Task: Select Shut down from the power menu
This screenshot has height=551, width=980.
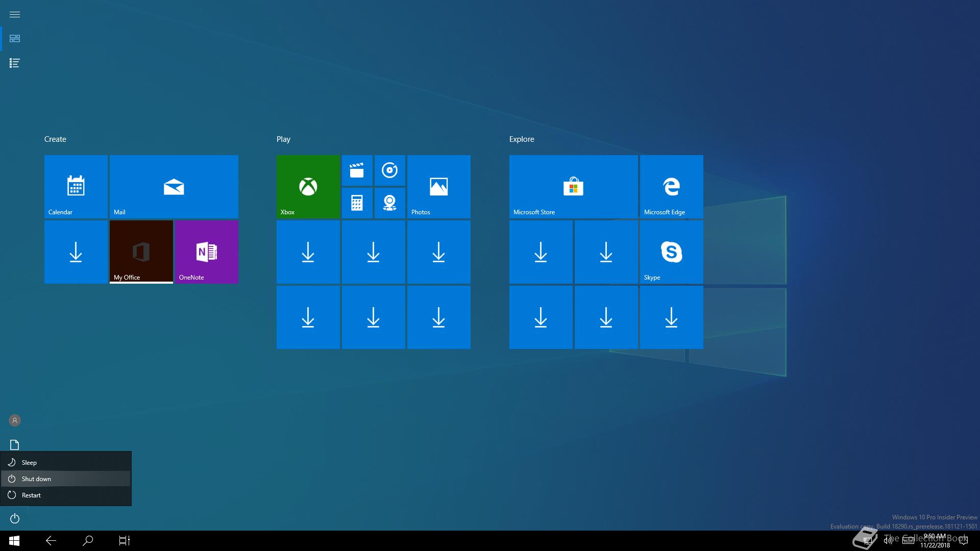Action: click(66, 479)
